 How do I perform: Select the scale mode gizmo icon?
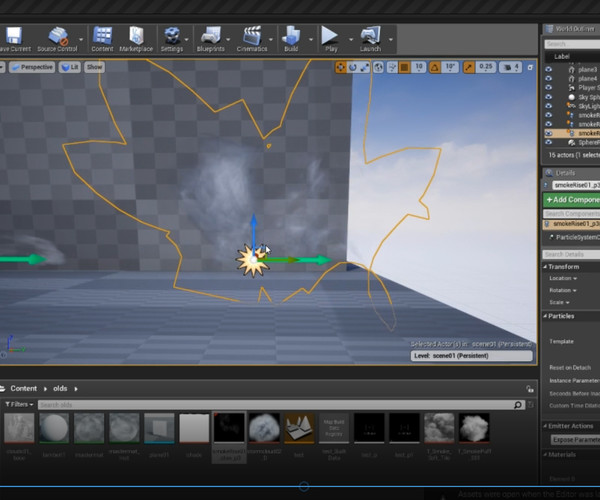pos(365,67)
